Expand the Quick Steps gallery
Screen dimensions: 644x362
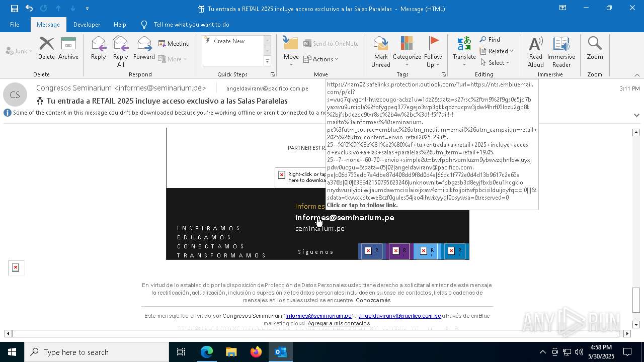pyautogui.click(x=267, y=61)
